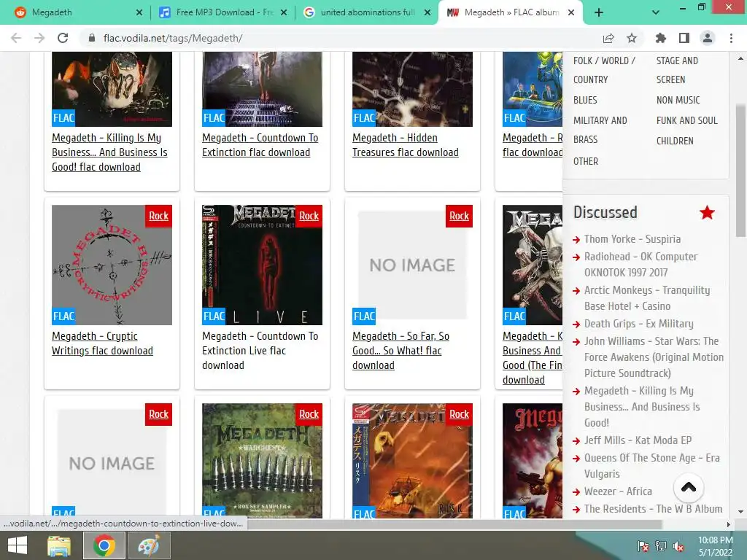Open File Explorer from taskbar
Viewport: 747px width, 560px height.
coord(59,545)
